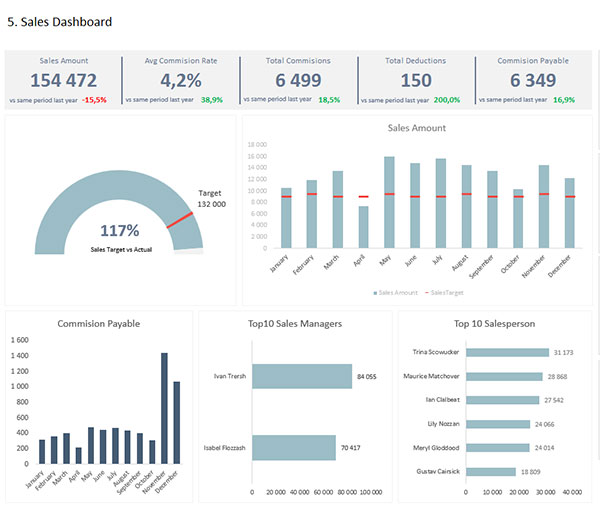Image resolution: width=600 pixels, height=514 pixels.
Task: Click the May bar in Sales Amount chart
Action: click(389, 202)
